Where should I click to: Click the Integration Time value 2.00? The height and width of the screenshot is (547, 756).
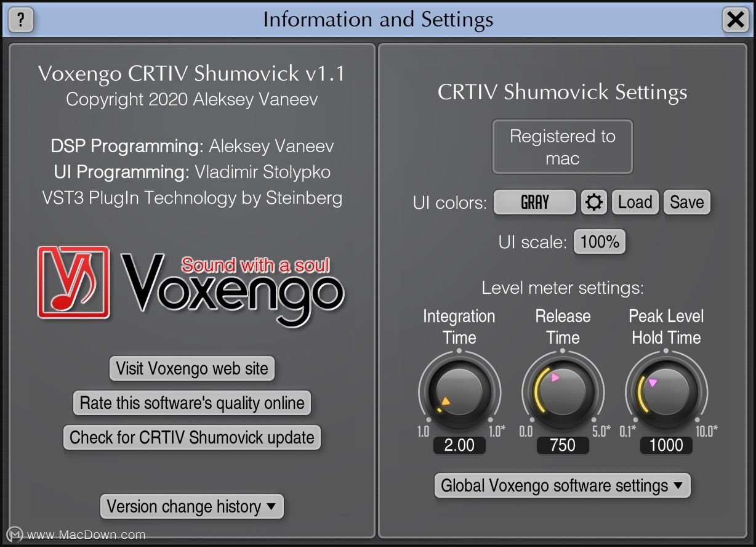[459, 445]
